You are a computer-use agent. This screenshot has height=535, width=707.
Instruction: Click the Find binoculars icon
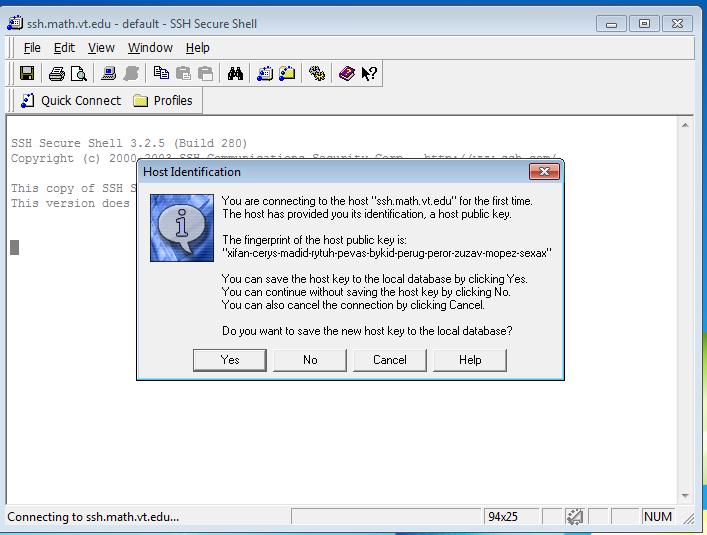tap(235, 73)
